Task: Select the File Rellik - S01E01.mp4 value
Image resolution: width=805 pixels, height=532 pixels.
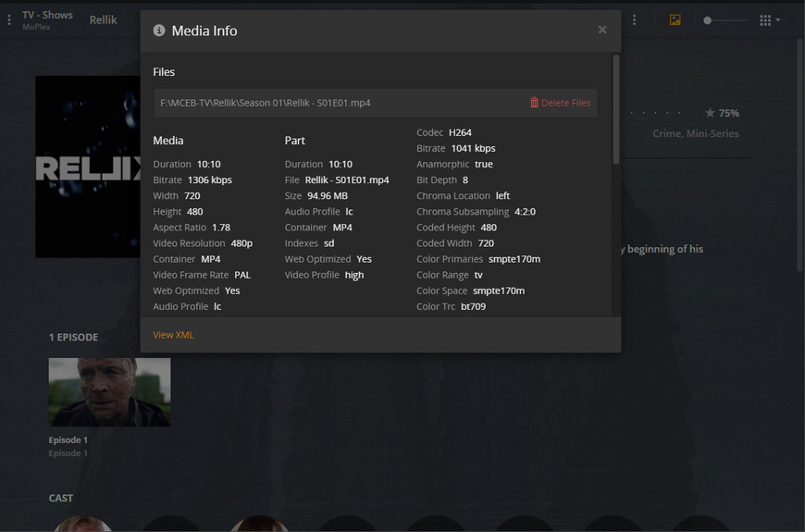Action: (x=347, y=179)
